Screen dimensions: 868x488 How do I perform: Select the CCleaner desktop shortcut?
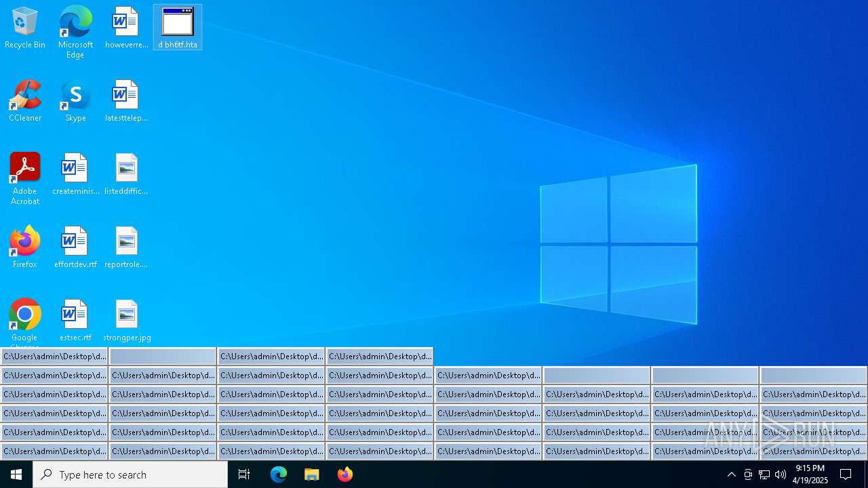point(25,101)
